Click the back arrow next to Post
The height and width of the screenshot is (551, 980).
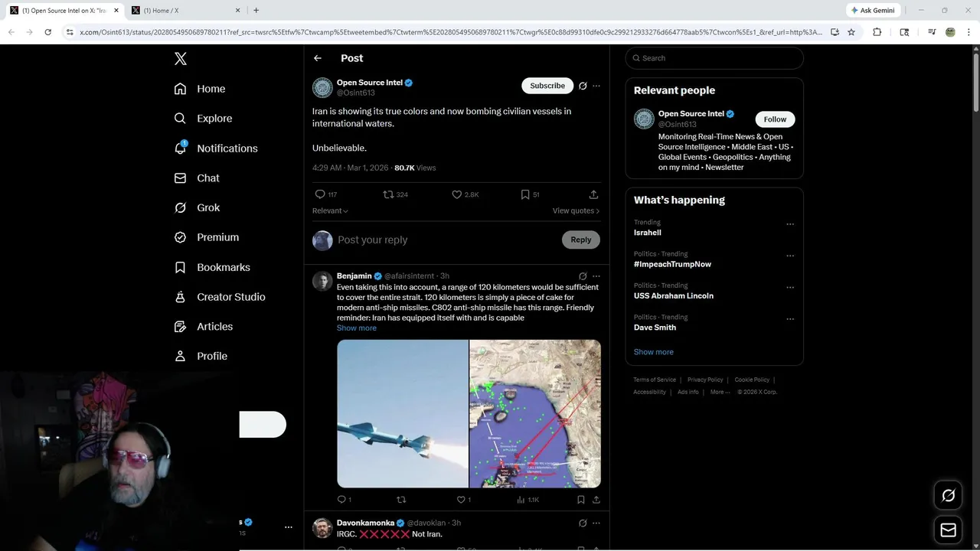pos(318,58)
